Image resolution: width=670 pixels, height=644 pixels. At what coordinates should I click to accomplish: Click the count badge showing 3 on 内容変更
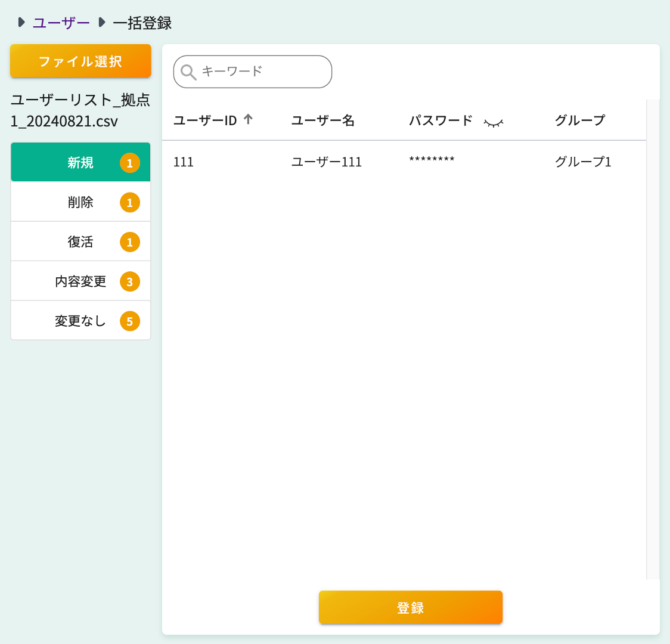(130, 281)
